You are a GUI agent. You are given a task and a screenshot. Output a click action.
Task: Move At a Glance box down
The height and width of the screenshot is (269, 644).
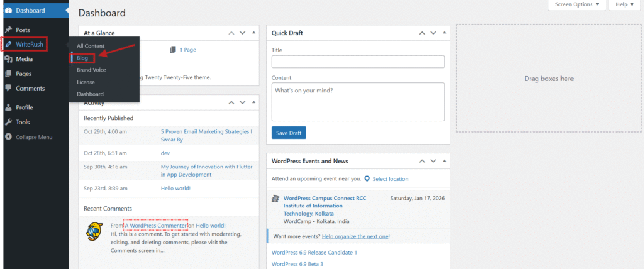242,33
